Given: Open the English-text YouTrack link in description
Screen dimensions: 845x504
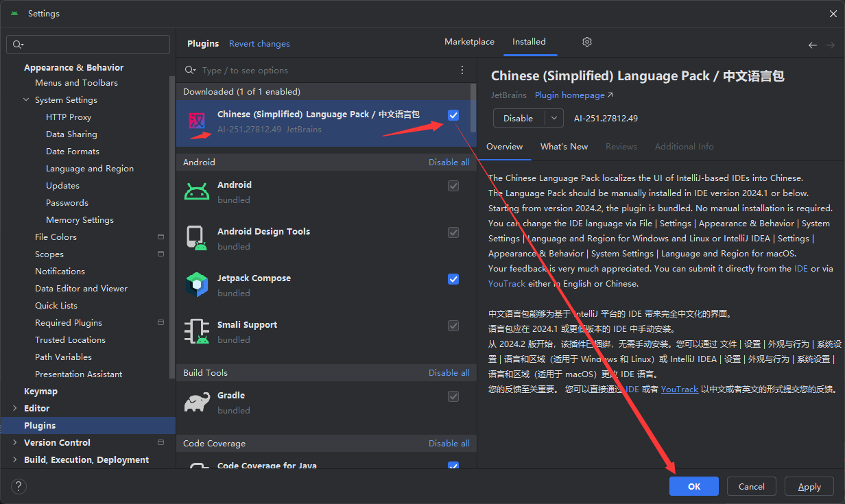Looking at the screenshot, I should click(x=507, y=284).
